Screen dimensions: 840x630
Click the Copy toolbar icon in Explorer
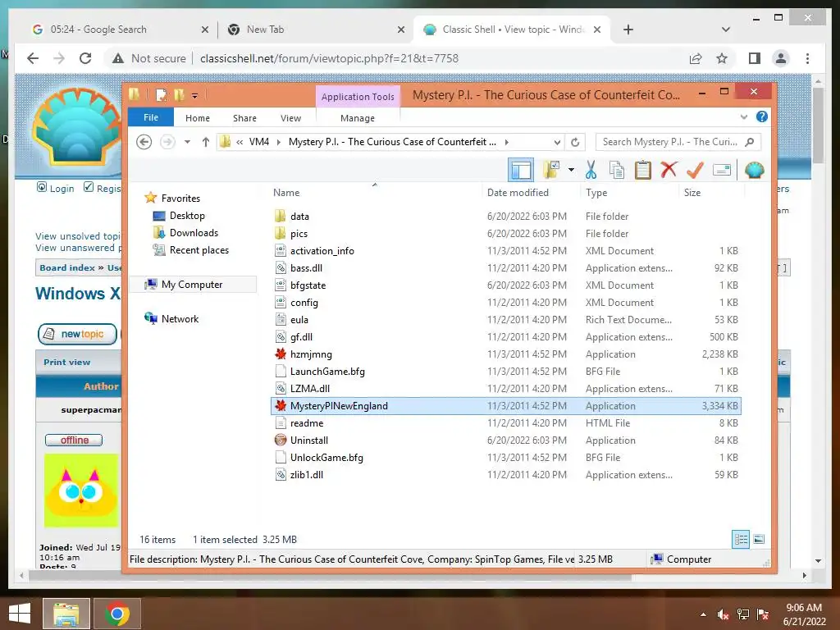click(x=617, y=171)
